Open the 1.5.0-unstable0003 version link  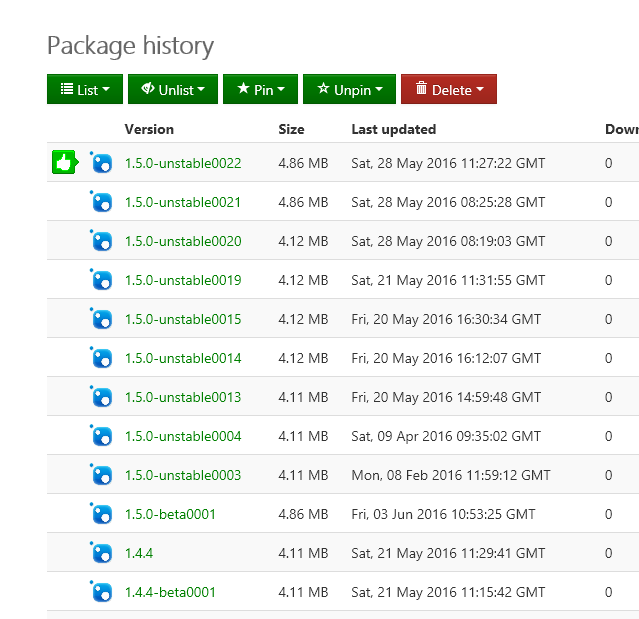183,475
